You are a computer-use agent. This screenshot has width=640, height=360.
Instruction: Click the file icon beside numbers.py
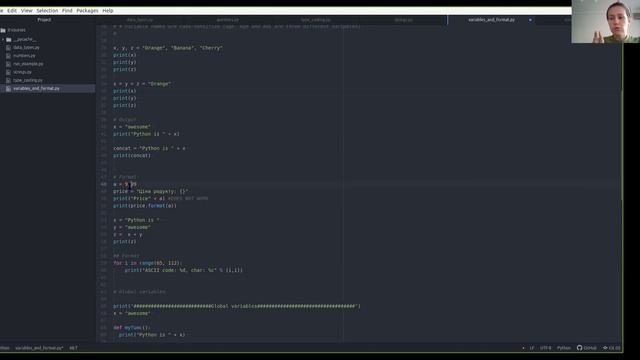coord(9,56)
